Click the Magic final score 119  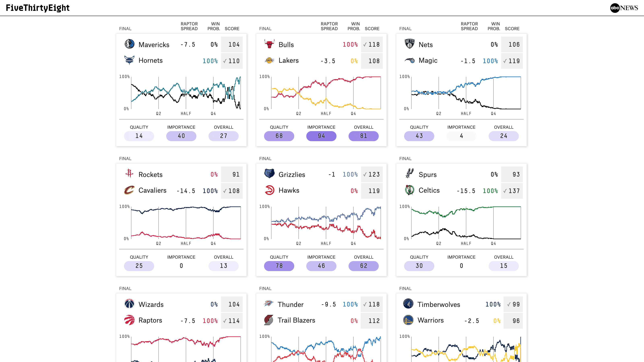point(514,61)
